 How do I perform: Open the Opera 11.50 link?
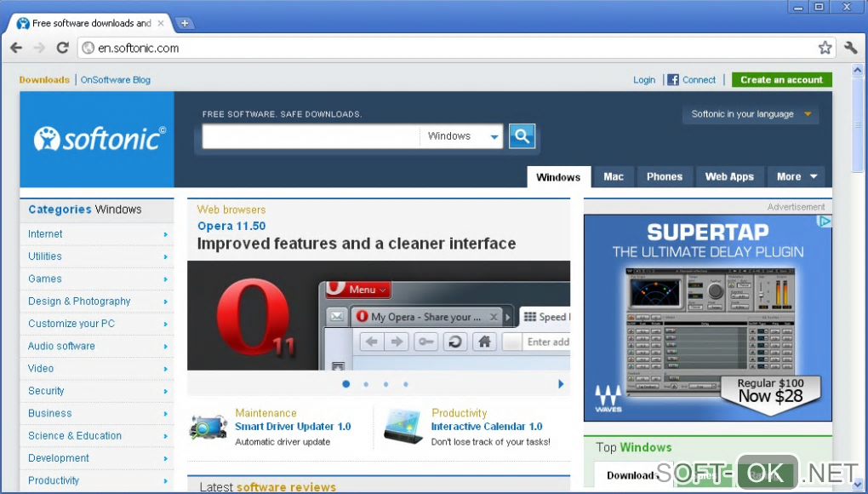pyautogui.click(x=231, y=226)
